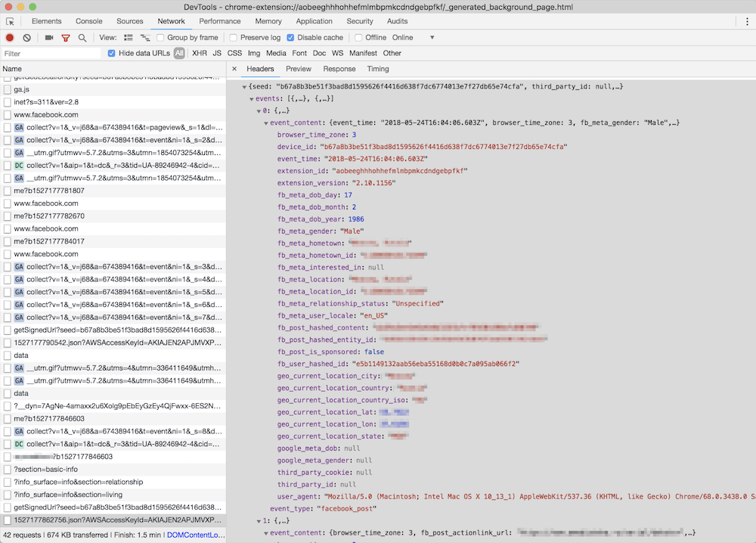Toggle capture screenshots camera icon
This screenshot has height=543, width=756.
click(49, 38)
